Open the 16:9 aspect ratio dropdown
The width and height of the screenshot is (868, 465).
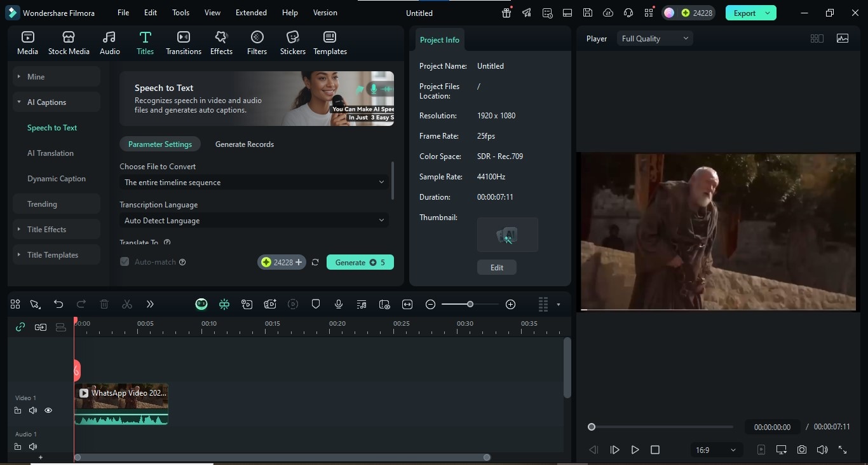click(x=715, y=450)
